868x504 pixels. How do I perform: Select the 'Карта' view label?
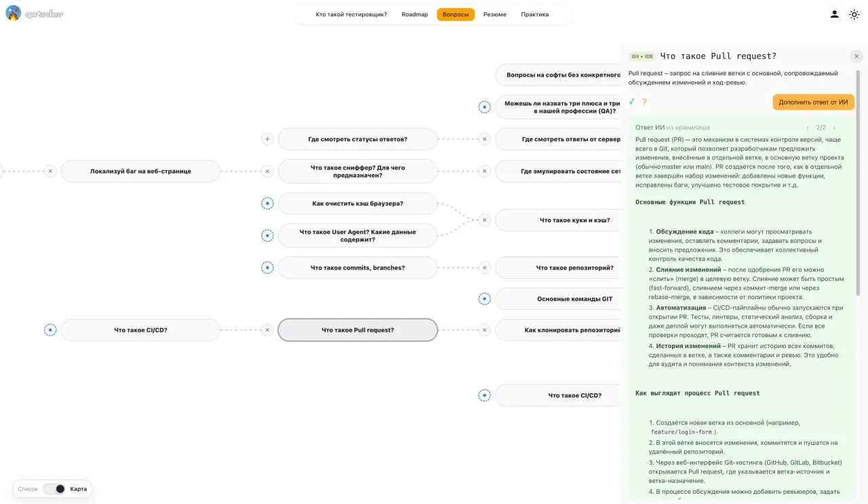79,489
